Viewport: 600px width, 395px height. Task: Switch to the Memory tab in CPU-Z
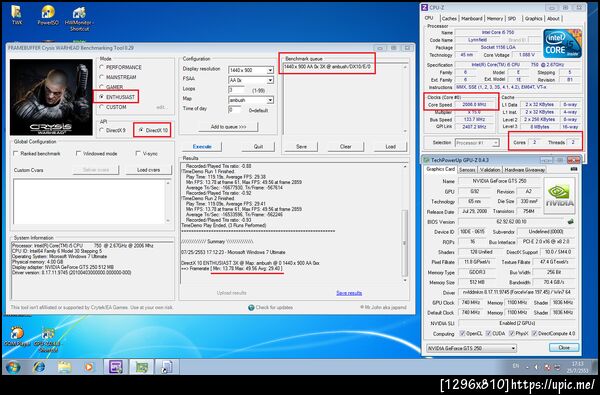(x=495, y=18)
